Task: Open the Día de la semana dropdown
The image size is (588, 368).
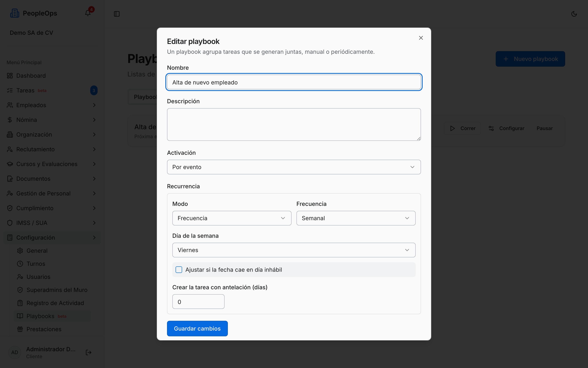Action: [x=294, y=250]
